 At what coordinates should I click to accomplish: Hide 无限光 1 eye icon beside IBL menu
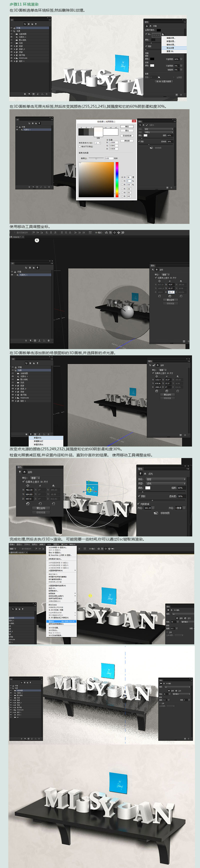(11, 37)
